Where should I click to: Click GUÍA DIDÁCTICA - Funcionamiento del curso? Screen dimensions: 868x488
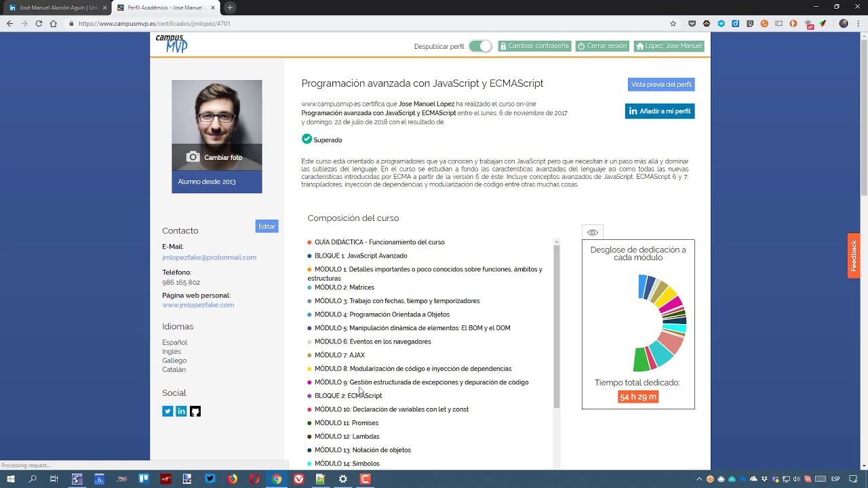pos(379,242)
